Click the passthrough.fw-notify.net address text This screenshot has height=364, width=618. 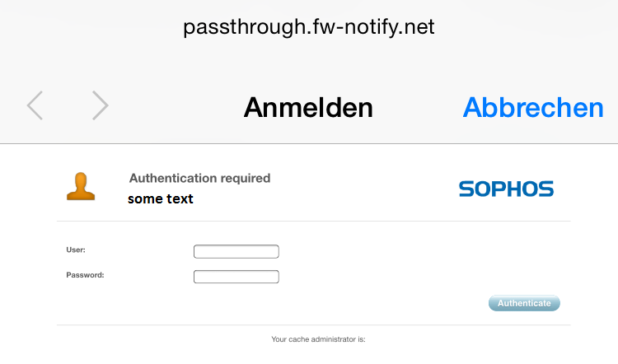[x=308, y=27]
